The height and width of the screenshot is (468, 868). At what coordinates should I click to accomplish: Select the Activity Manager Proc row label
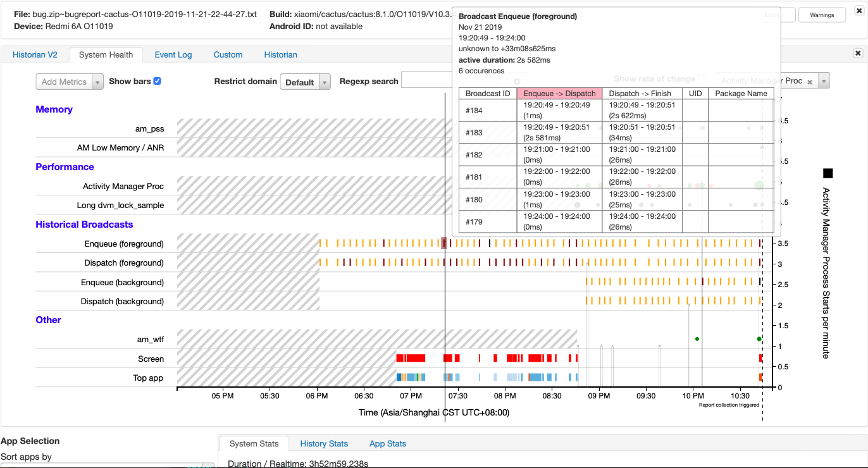pyautogui.click(x=123, y=187)
